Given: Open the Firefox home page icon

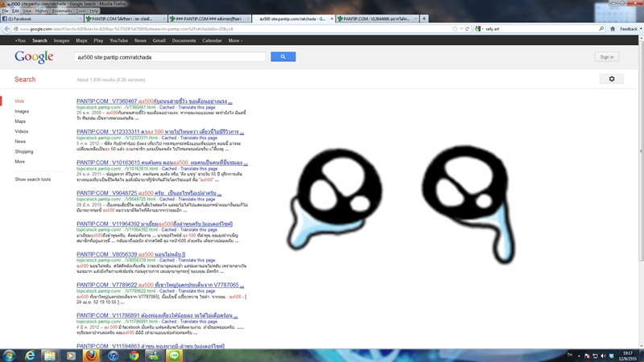Looking at the screenshot, I should click(613, 29).
